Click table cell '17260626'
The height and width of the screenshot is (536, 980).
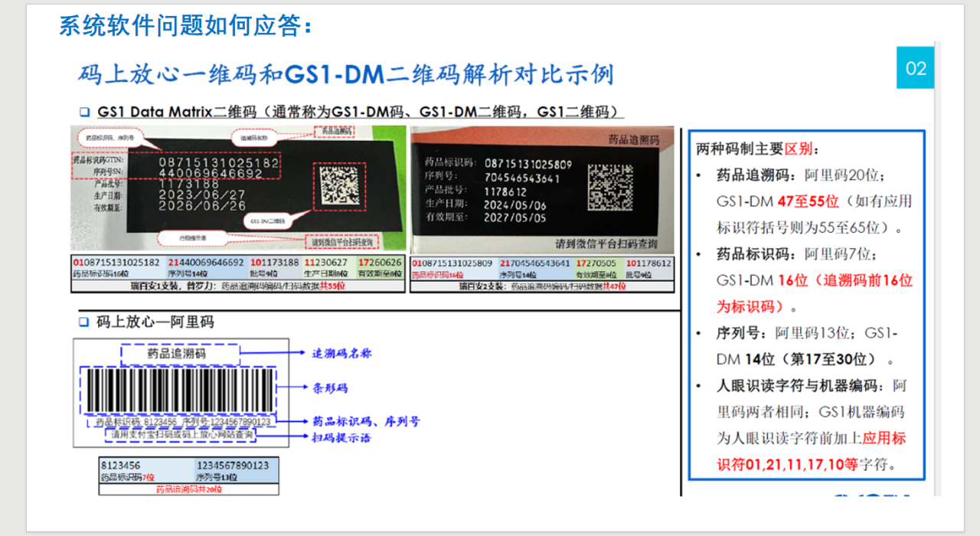point(379,263)
